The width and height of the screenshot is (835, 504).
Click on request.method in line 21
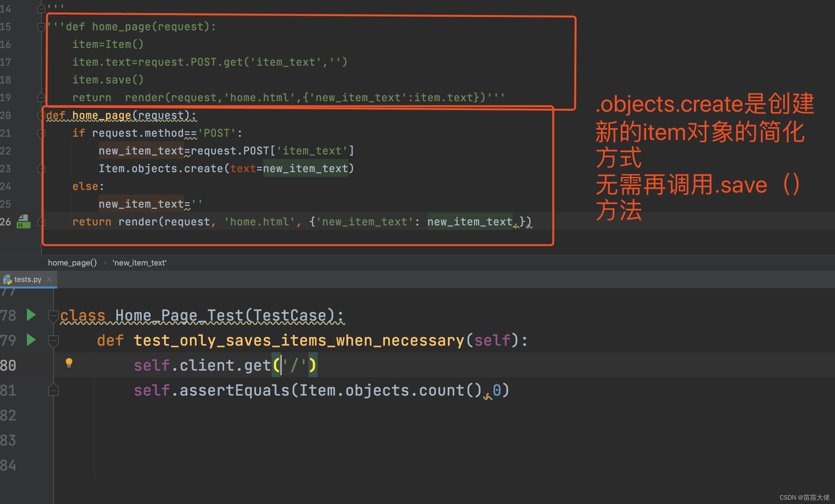[138, 133]
